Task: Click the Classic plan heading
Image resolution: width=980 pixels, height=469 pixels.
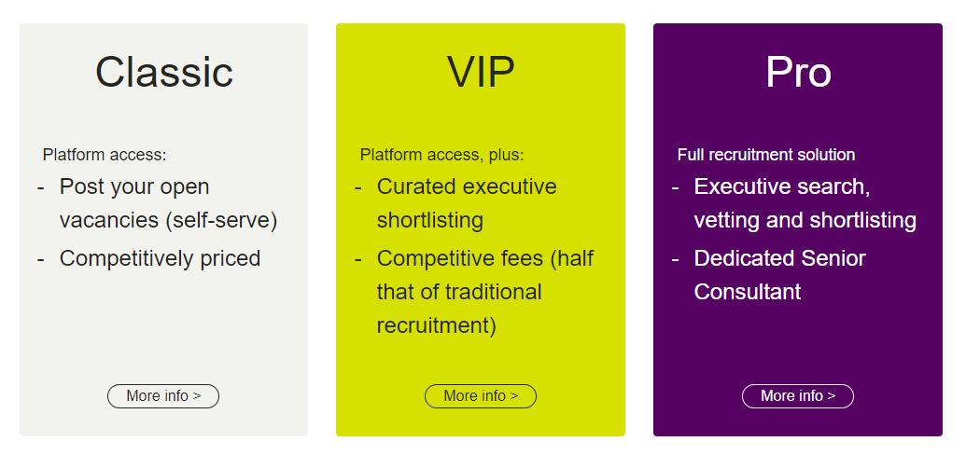Action: click(x=164, y=73)
